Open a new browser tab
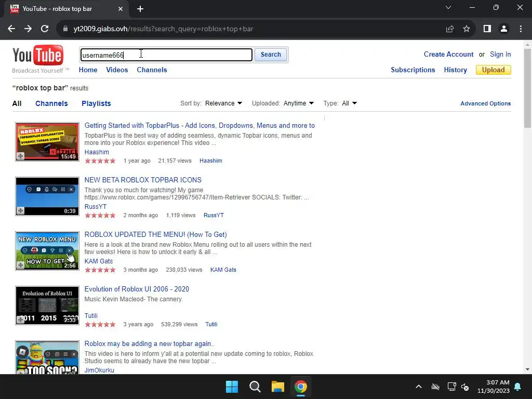 (x=140, y=9)
